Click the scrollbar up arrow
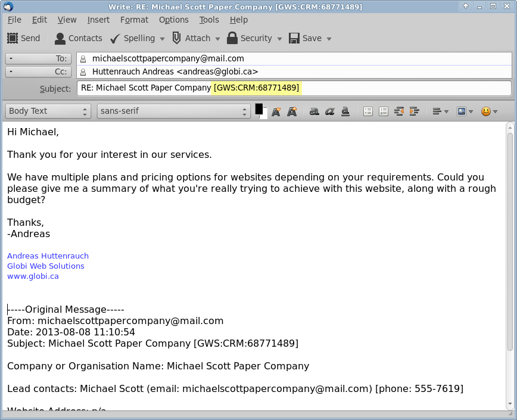Screen dimensions: 517x420 coord(510,127)
